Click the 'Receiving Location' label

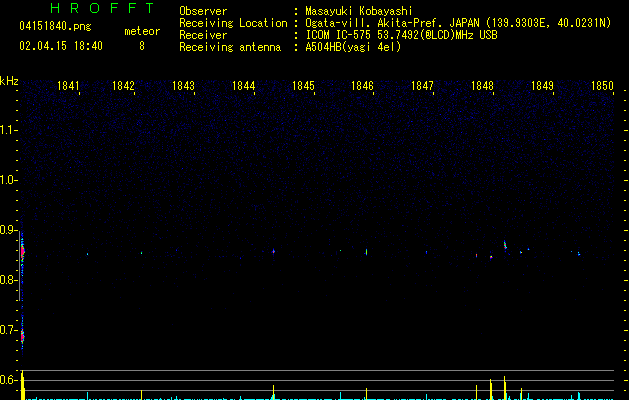tap(233, 23)
